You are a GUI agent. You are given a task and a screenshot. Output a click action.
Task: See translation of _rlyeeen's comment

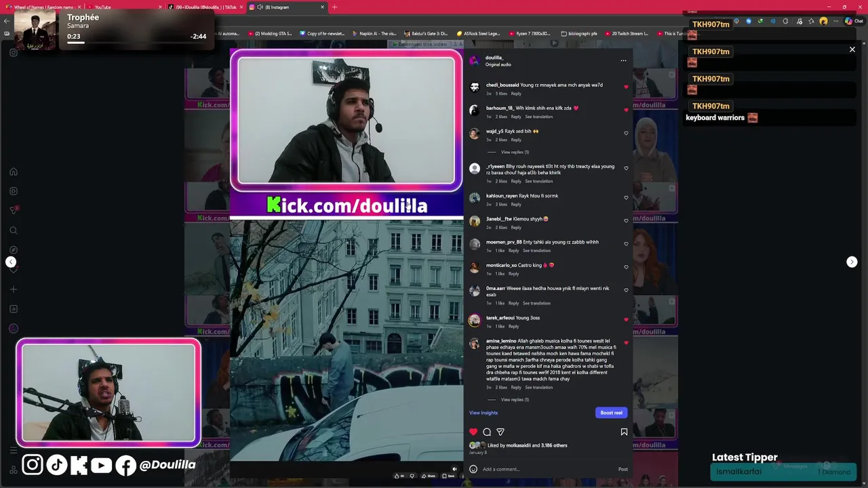click(538, 182)
